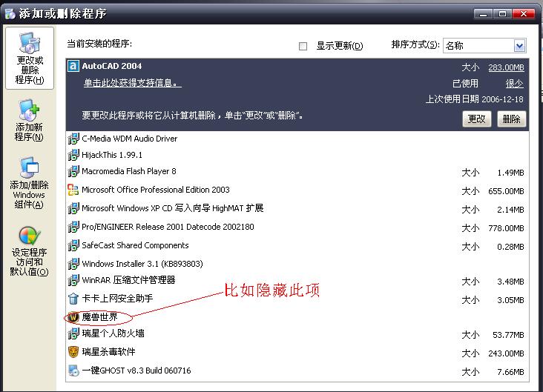
Task: Click the 更改 button for AutoCAD 2004
Action: pyautogui.click(x=477, y=119)
